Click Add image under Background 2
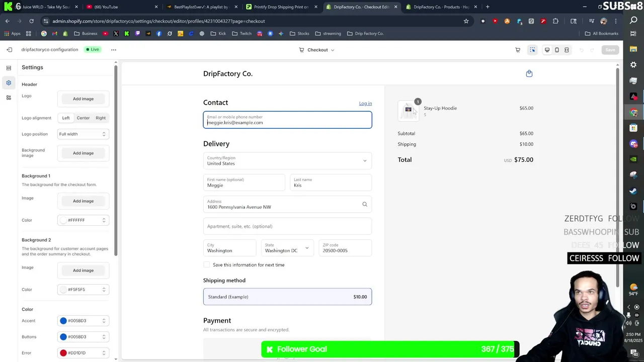Viewport: 644px width, 362px height. (x=83, y=270)
